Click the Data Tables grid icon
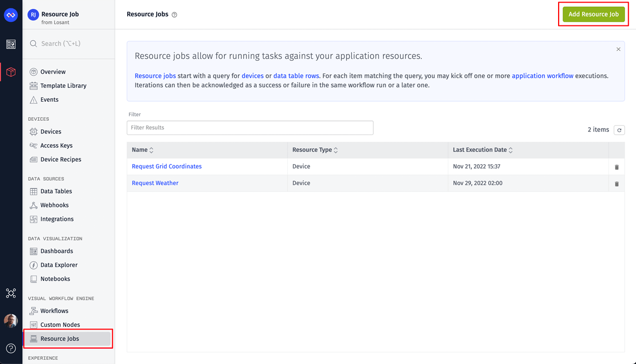Viewport: 636px width, 364px height. (33, 191)
